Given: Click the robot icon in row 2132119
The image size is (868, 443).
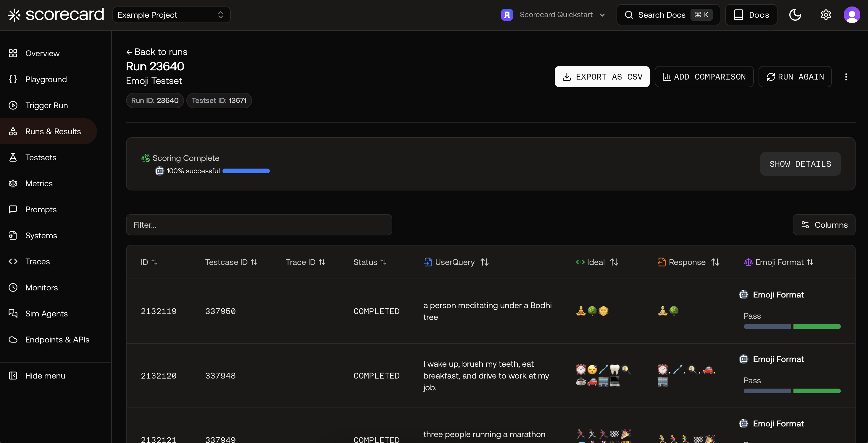Looking at the screenshot, I should click(x=744, y=295).
